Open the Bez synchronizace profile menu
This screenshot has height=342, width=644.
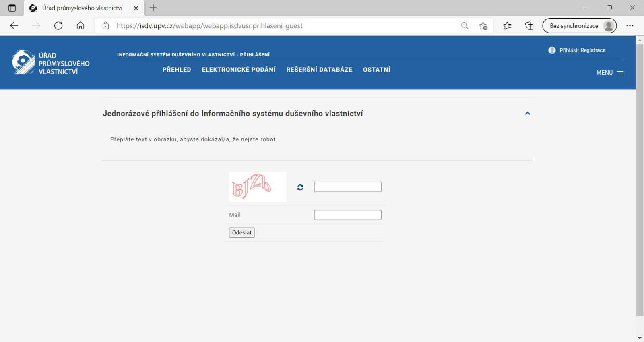pyautogui.click(x=579, y=26)
